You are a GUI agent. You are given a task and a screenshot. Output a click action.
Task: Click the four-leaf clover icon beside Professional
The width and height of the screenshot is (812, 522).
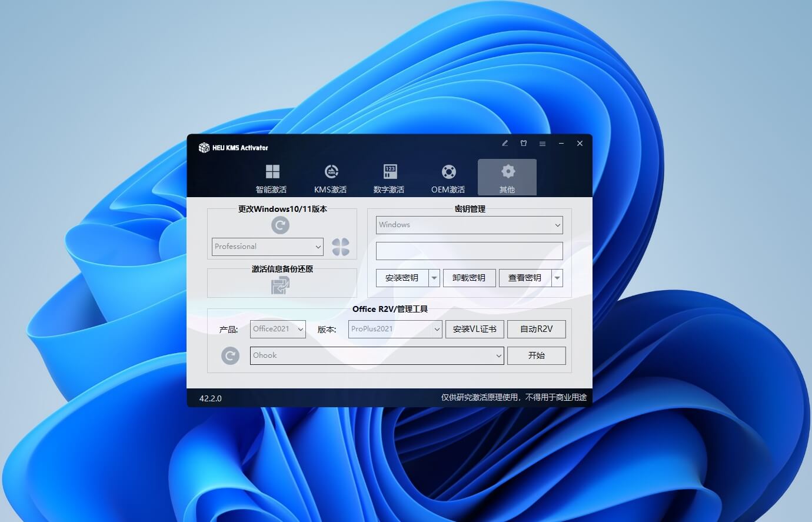click(340, 247)
